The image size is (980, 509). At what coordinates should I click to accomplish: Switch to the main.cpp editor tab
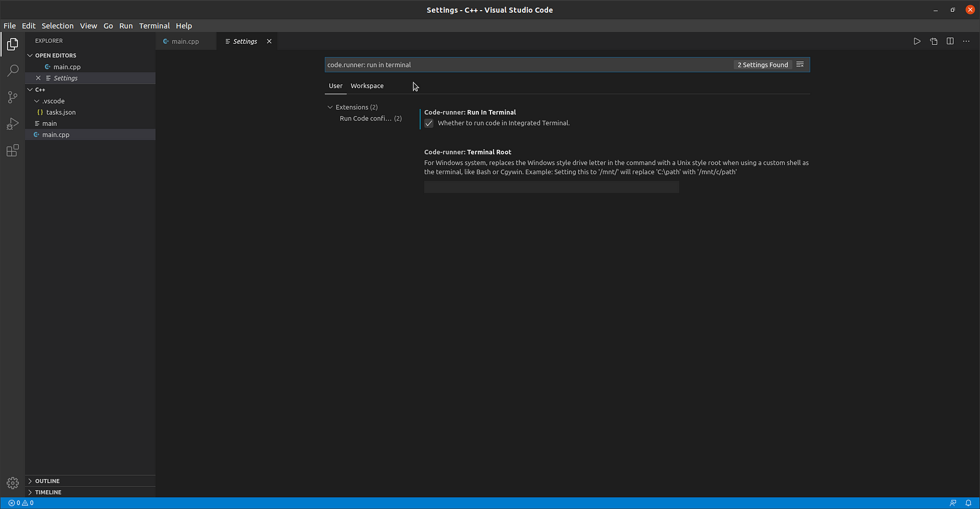coord(186,41)
